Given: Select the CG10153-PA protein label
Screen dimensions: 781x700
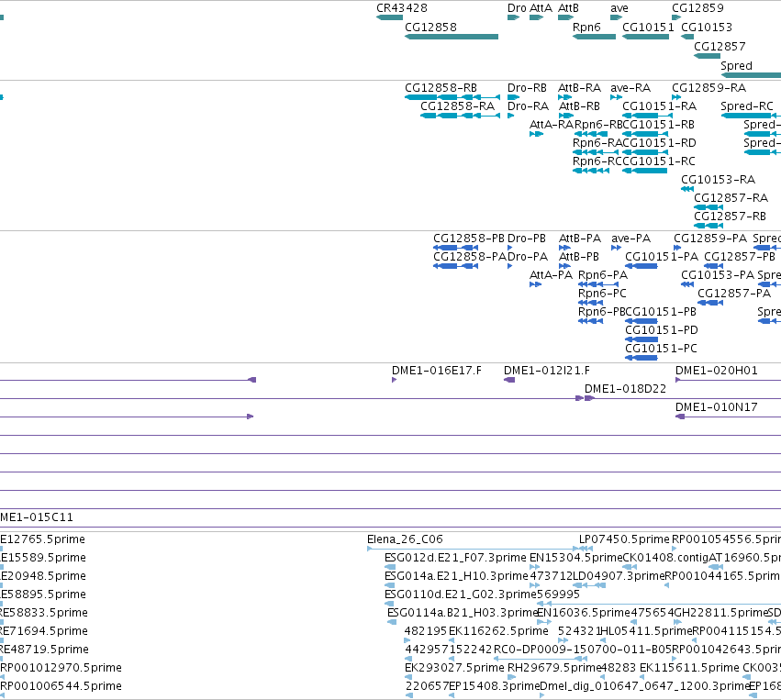Looking at the screenshot, I should click(718, 275).
